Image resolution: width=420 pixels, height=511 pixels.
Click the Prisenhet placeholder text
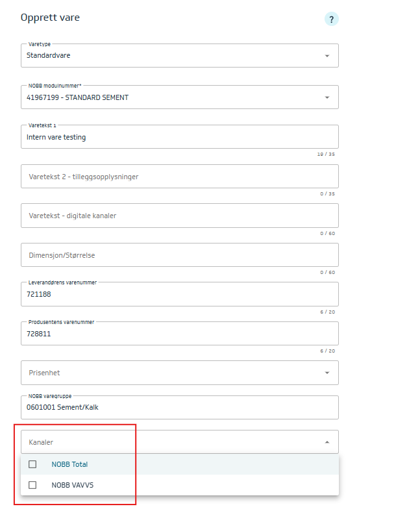pyautogui.click(x=44, y=373)
